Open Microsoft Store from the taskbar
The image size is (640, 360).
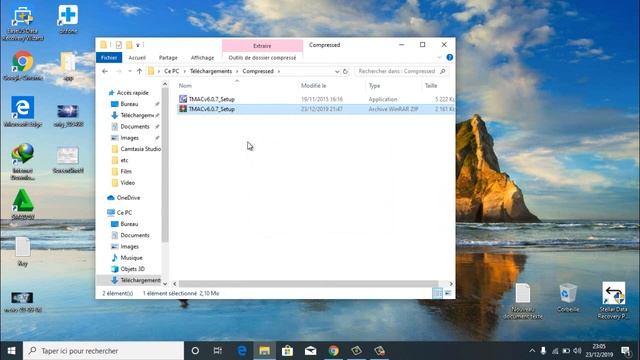[287, 351]
